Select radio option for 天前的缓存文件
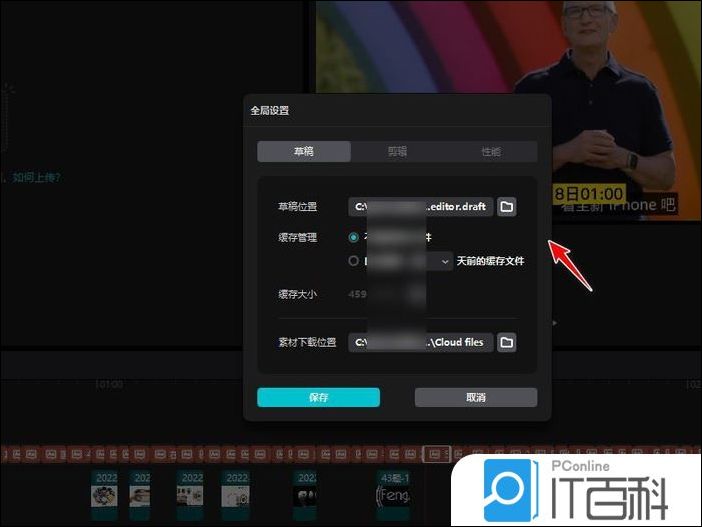The image size is (702, 527). pos(353,261)
